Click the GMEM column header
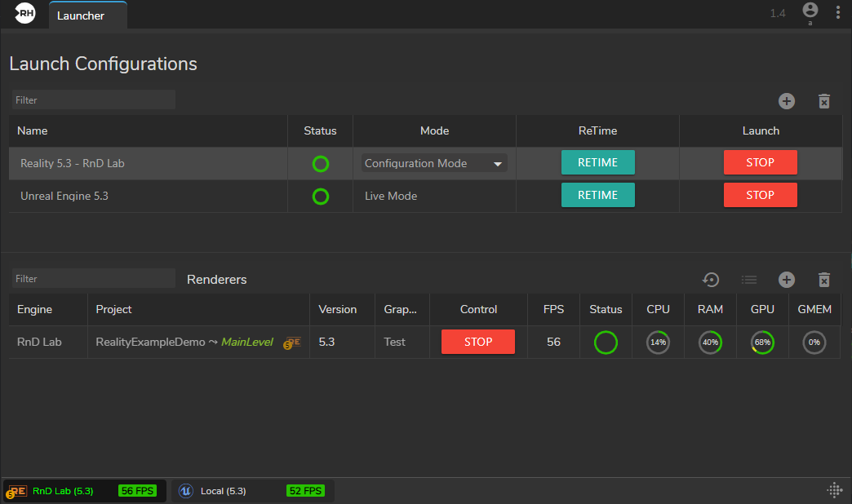 coord(814,310)
